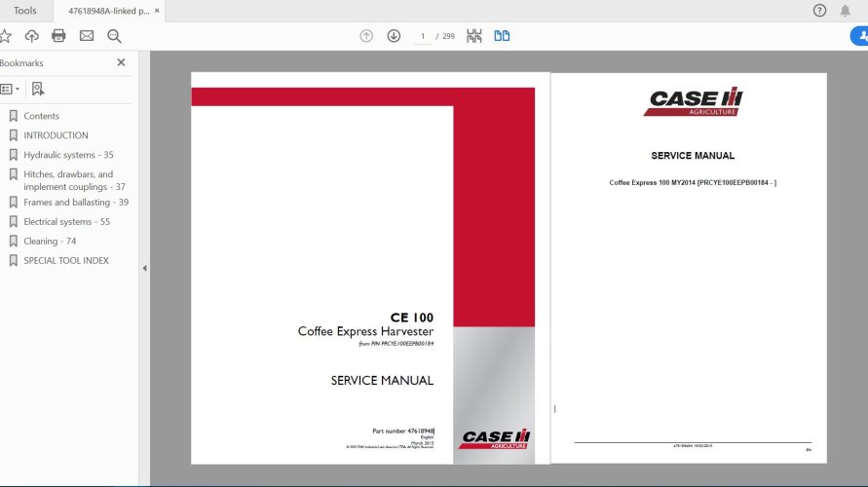
Task: Open the INTRODUCTION bookmark
Action: point(56,135)
